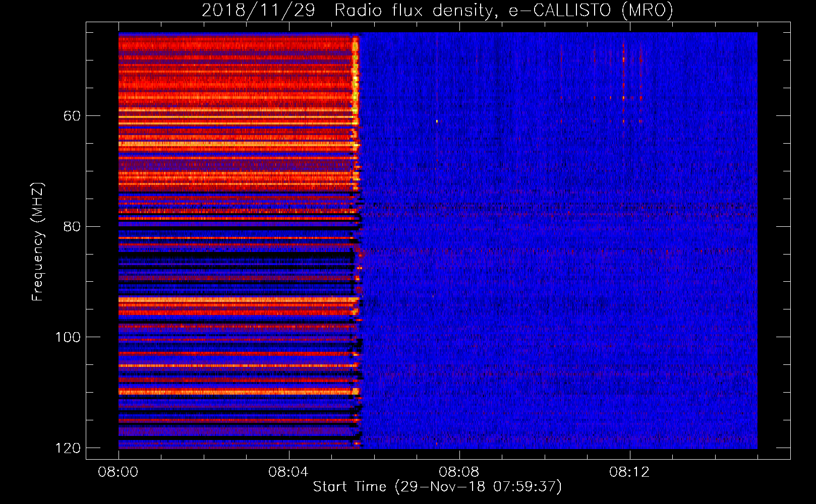Click the 08:12 time tick label
Viewport: 816px width, 504px height.
[x=629, y=472]
